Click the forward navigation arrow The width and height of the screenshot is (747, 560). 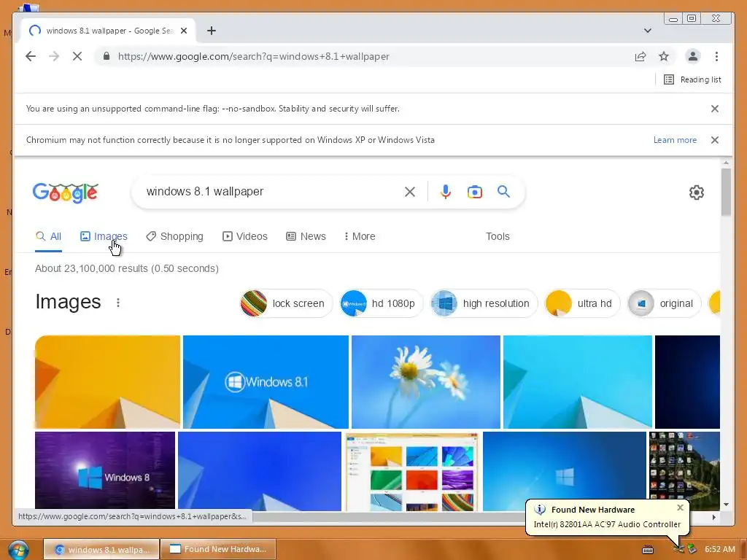click(54, 56)
